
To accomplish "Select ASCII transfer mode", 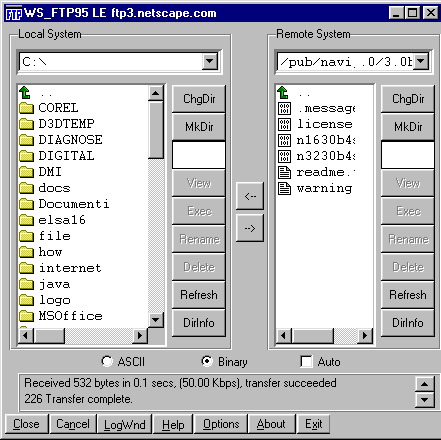I will 107,362.
